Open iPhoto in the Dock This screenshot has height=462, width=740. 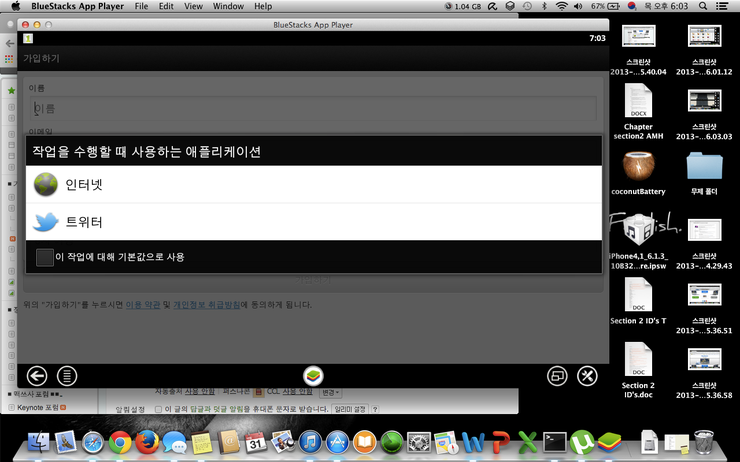tap(283, 442)
